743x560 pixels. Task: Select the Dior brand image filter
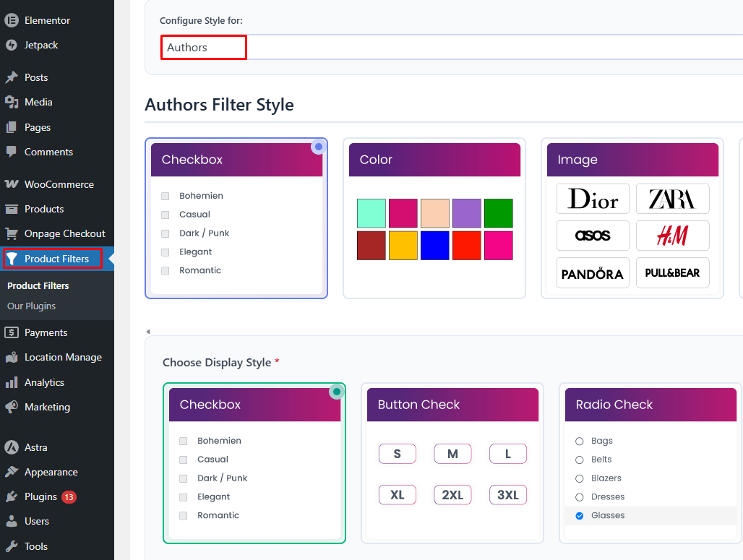coord(593,198)
